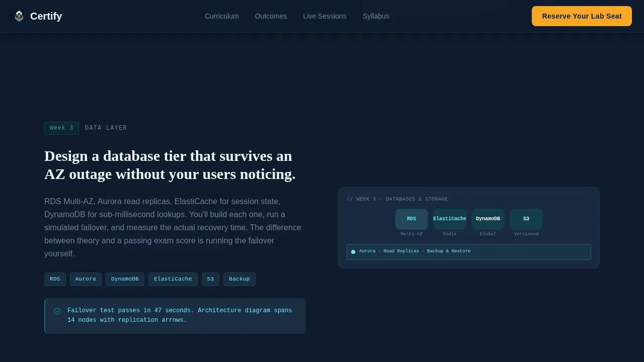644x362 pixels.
Task: Click the Certify brand name
Action: (46, 16)
